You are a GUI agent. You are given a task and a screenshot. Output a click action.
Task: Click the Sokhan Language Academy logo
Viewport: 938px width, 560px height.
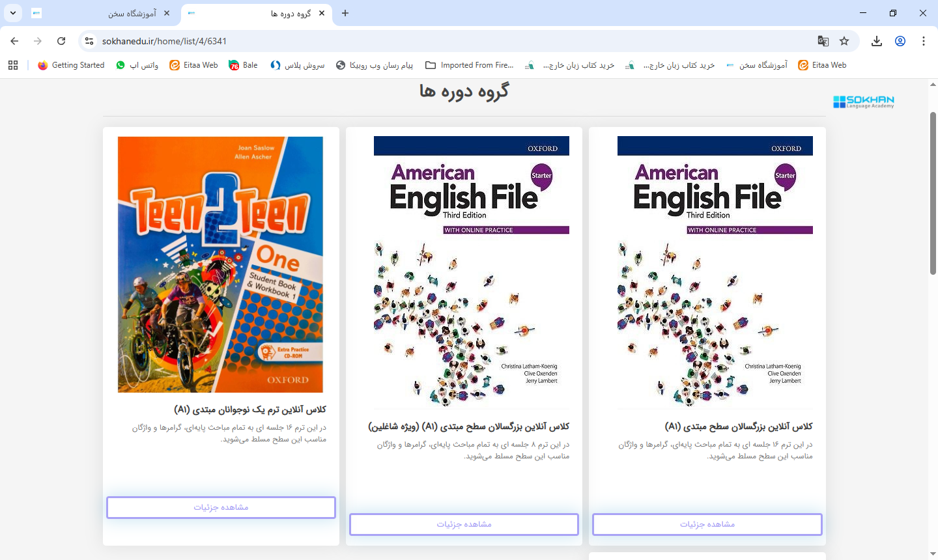point(862,102)
